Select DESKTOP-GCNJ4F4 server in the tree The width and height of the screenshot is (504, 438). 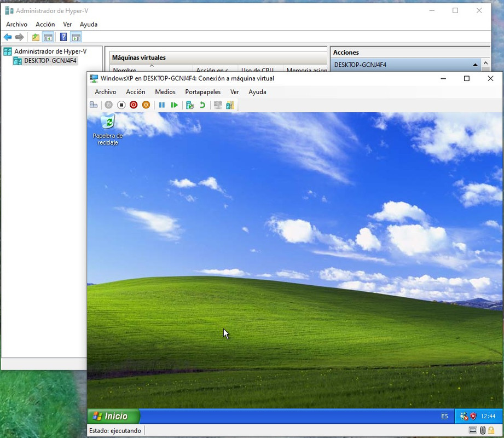pos(50,61)
